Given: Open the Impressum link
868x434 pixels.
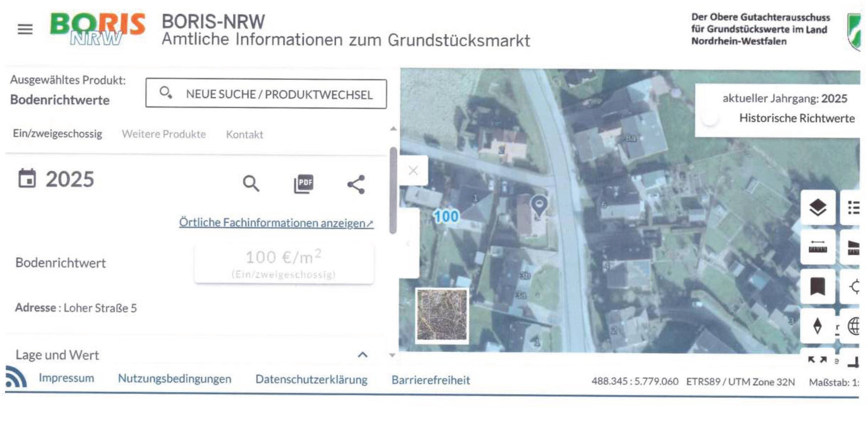Looking at the screenshot, I should pyautogui.click(x=66, y=378).
